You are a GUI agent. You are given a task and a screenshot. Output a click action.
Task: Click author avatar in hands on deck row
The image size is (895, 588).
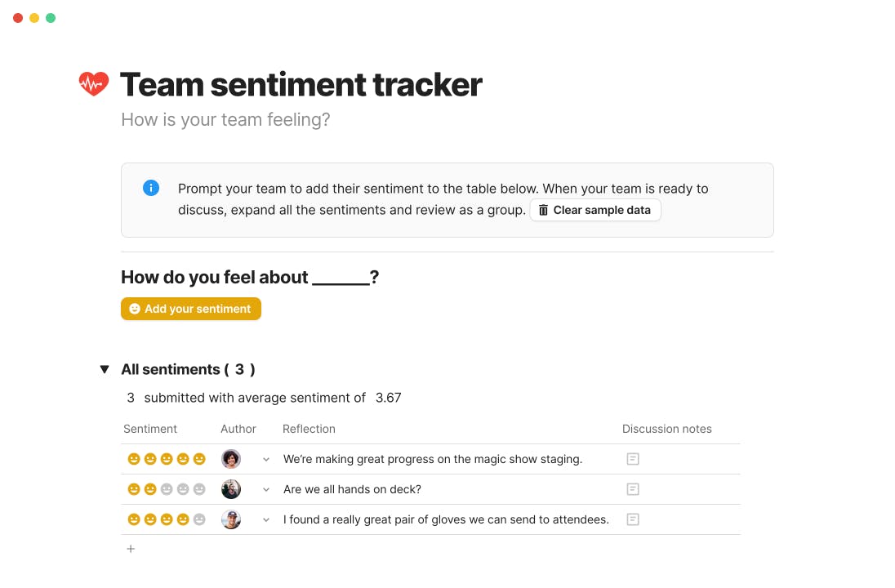pyautogui.click(x=231, y=489)
